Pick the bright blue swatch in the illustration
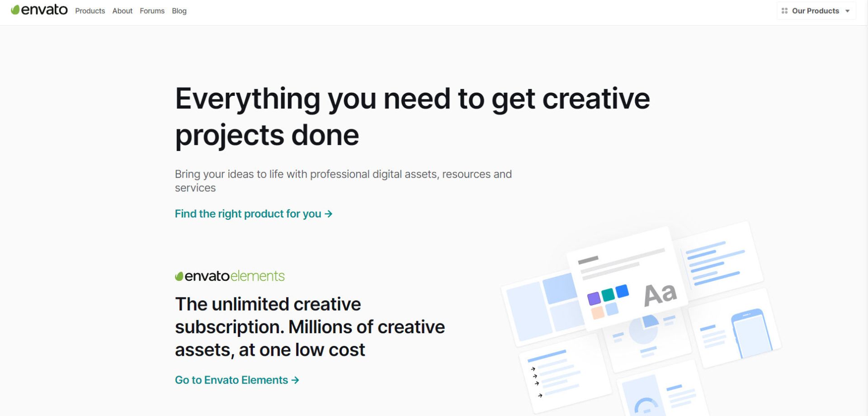 (623, 291)
